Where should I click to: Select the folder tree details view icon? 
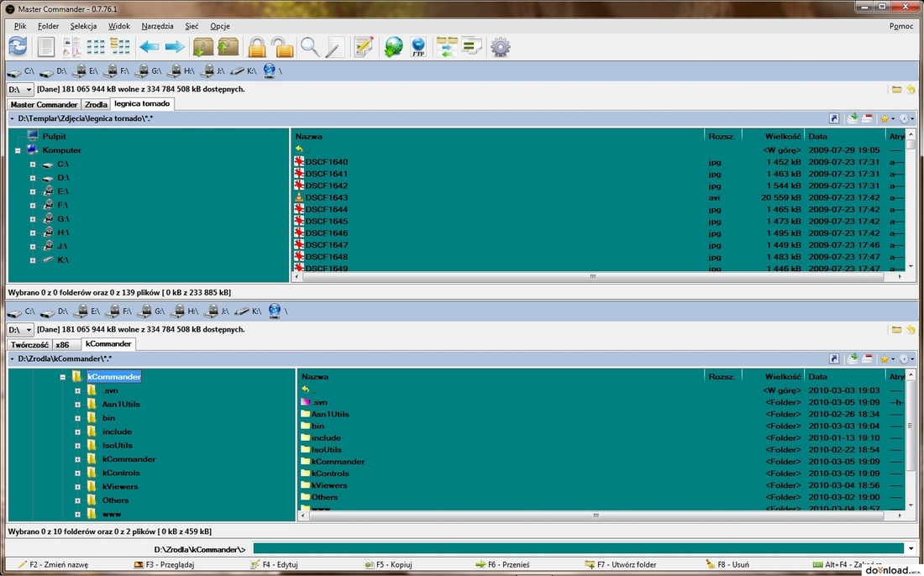[x=120, y=46]
